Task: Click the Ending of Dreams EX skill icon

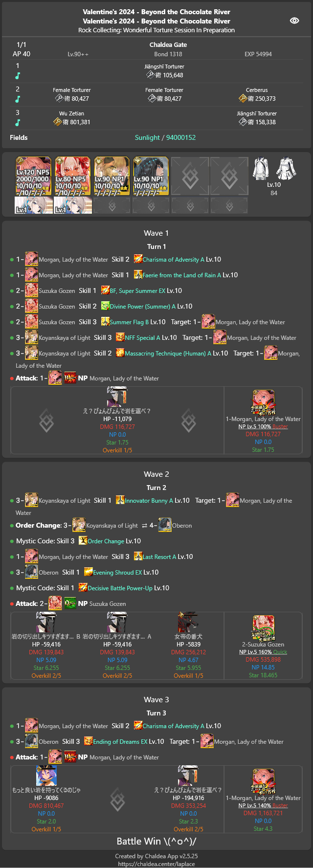Action: click(88, 741)
